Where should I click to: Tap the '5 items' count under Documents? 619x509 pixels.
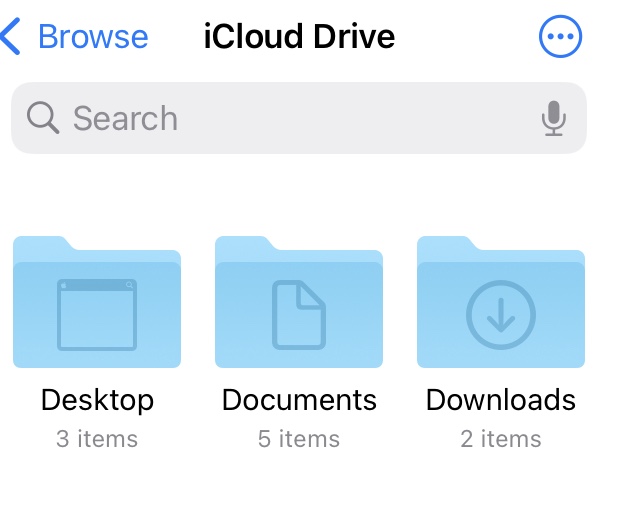pyautogui.click(x=299, y=439)
